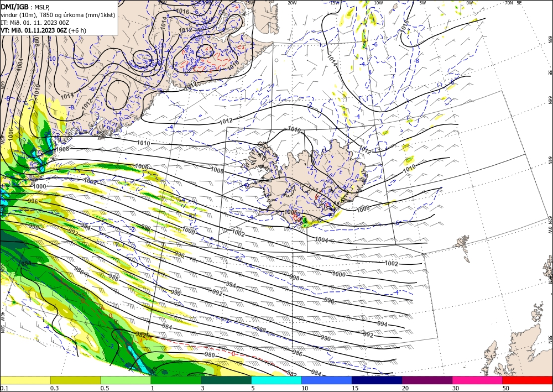Click the "15W" longitude label at top
This screenshot has height=392, width=553.
(x=335, y=3)
